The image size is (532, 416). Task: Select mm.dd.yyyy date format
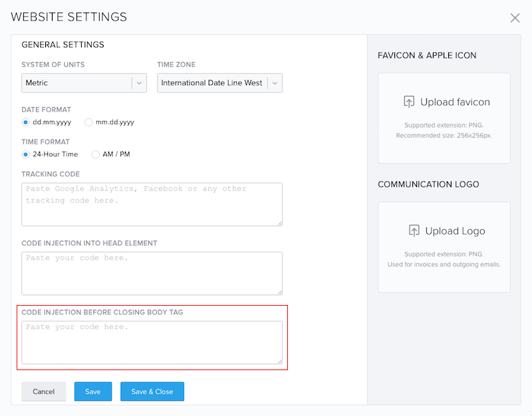88,122
